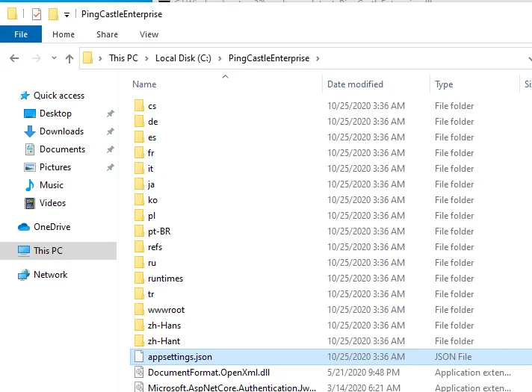
Task: Click the pin icon next to Downloads
Action: click(x=111, y=131)
